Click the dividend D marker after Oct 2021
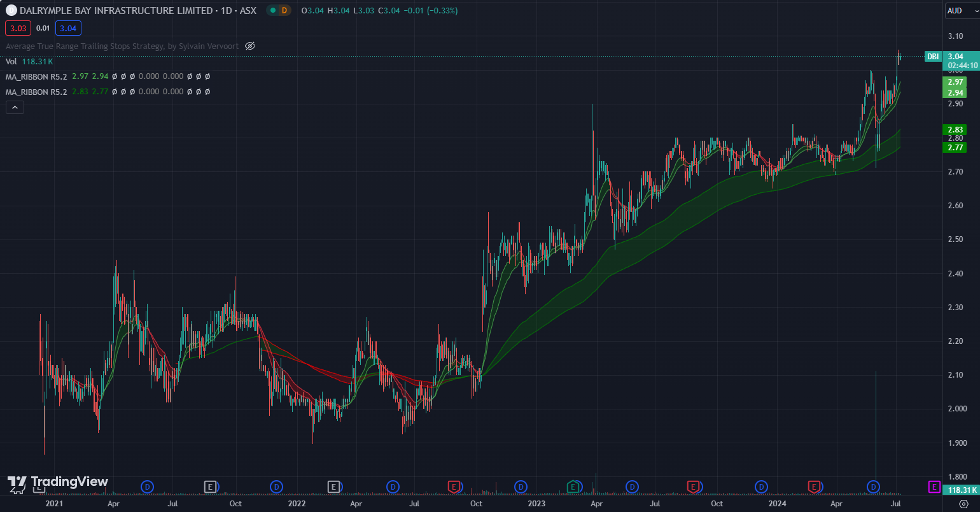Viewport: 980px width, 512px height. pyautogui.click(x=276, y=487)
